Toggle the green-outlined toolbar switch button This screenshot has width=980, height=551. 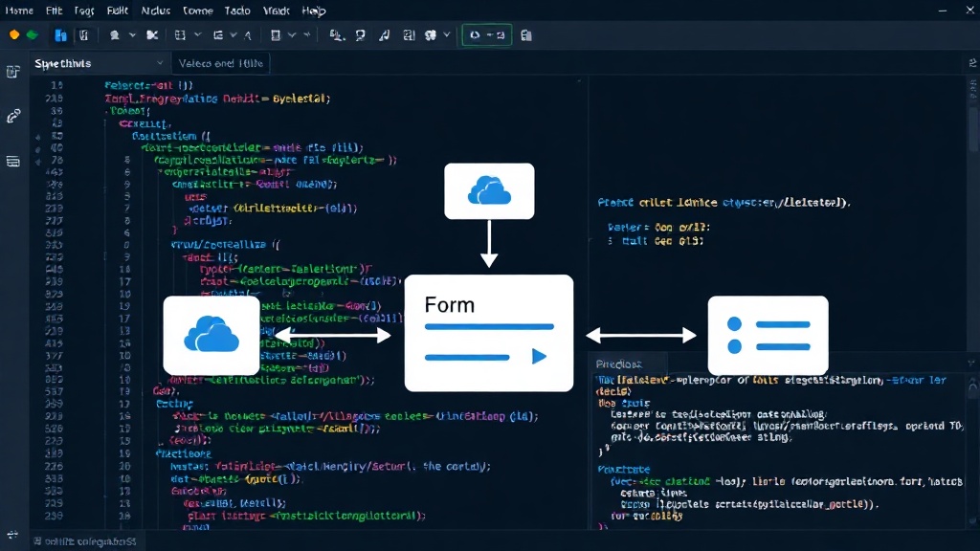[487, 35]
